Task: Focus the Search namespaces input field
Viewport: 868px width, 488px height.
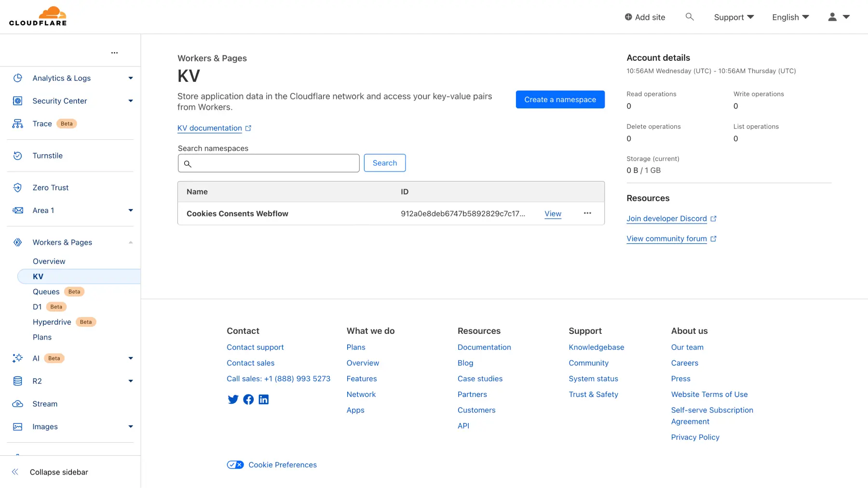Action: [269, 163]
